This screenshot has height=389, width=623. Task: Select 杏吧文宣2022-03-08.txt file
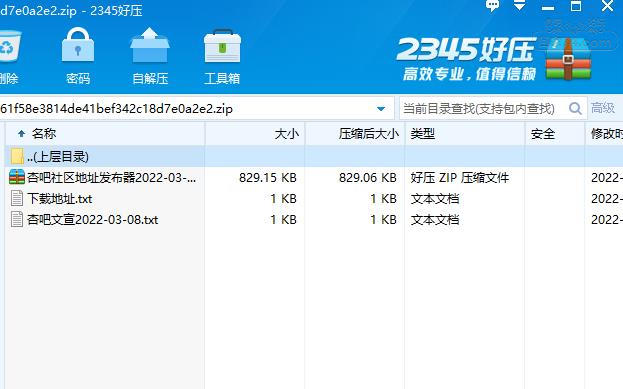[x=93, y=220]
